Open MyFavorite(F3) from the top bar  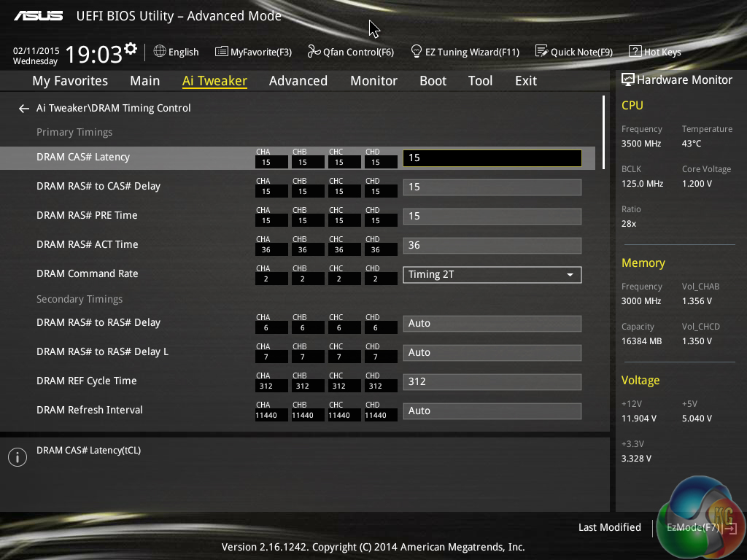[222, 52]
